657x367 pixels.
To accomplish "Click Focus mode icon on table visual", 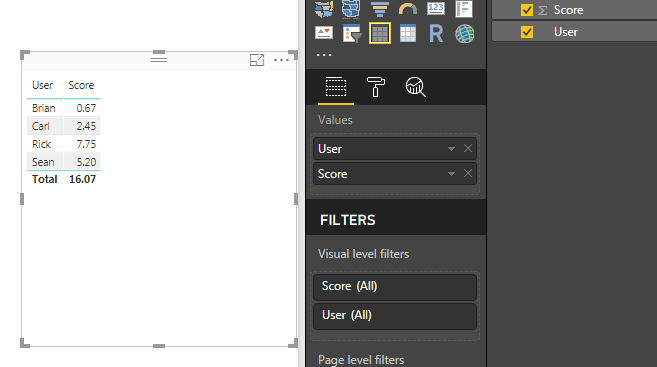I will coord(257,60).
